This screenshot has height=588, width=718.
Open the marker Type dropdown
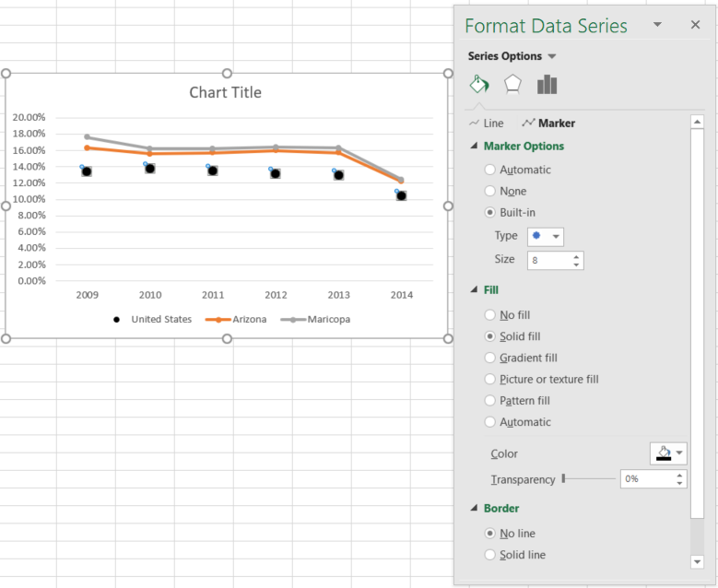click(546, 236)
